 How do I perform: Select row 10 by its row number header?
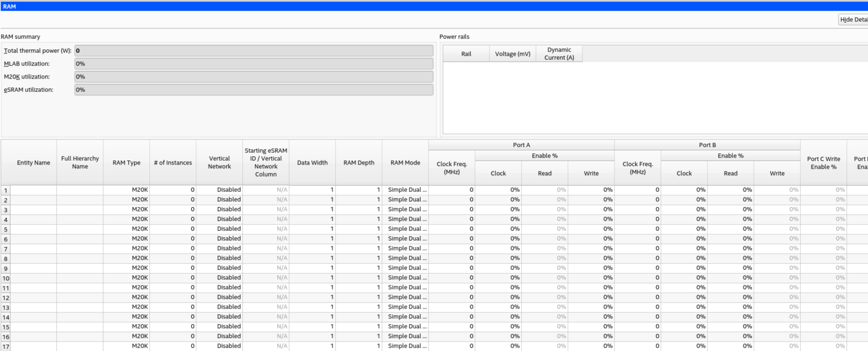(x=5, y=278)
